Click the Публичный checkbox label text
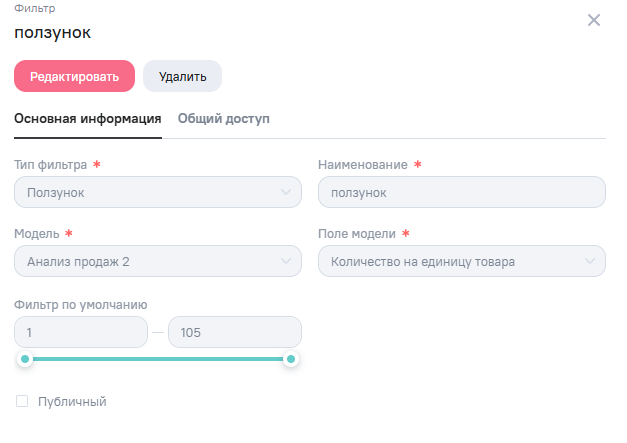 pos(71,402)
